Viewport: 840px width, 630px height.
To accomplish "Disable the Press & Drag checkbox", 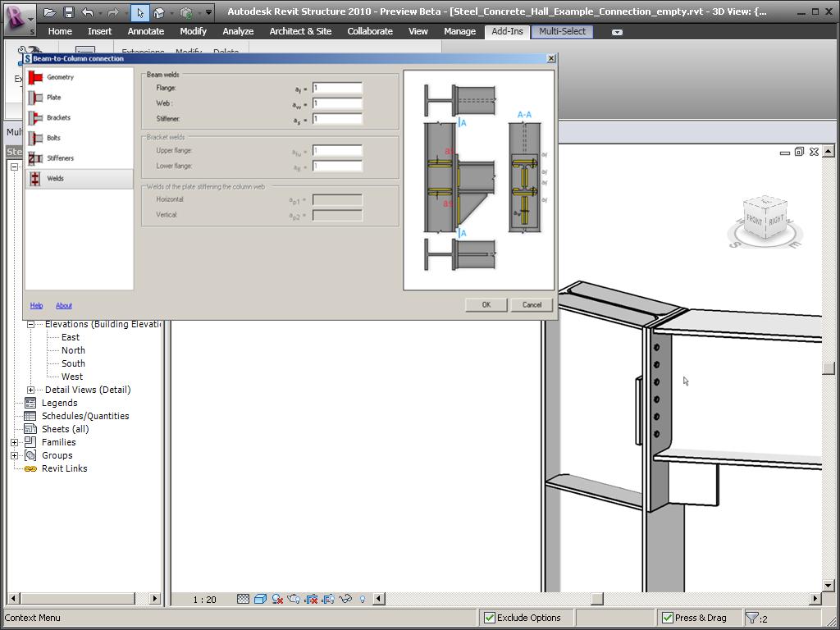I will [x=667, y=618].
